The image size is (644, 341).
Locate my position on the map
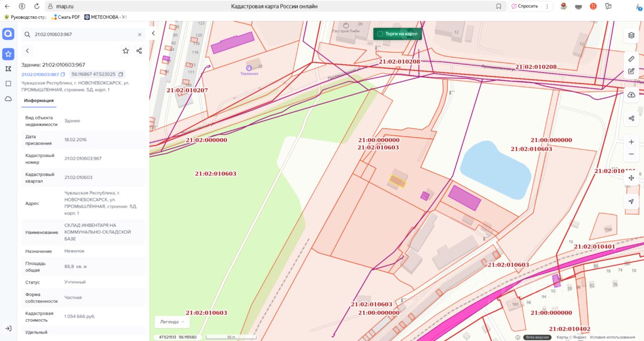pos(631,201)
